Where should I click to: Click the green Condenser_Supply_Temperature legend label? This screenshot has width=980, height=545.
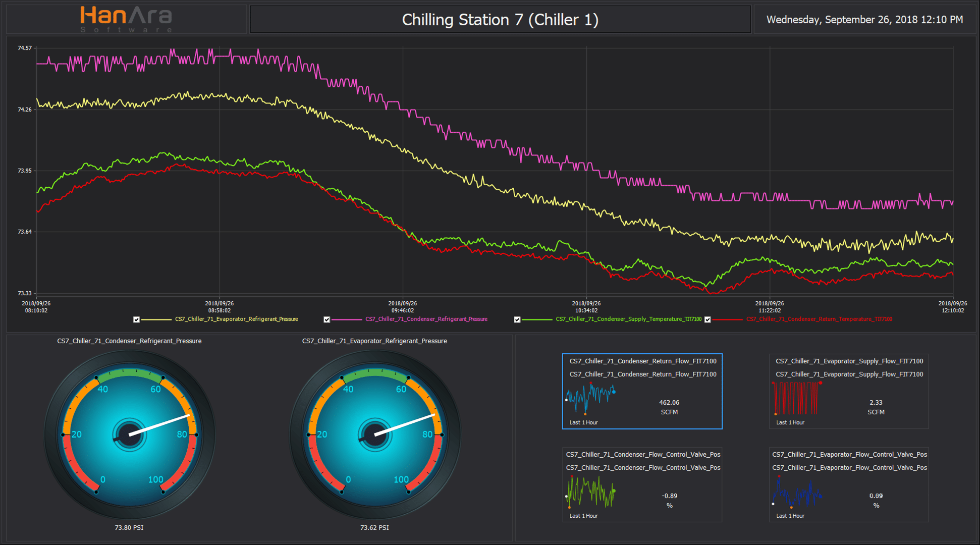[628, 319]
